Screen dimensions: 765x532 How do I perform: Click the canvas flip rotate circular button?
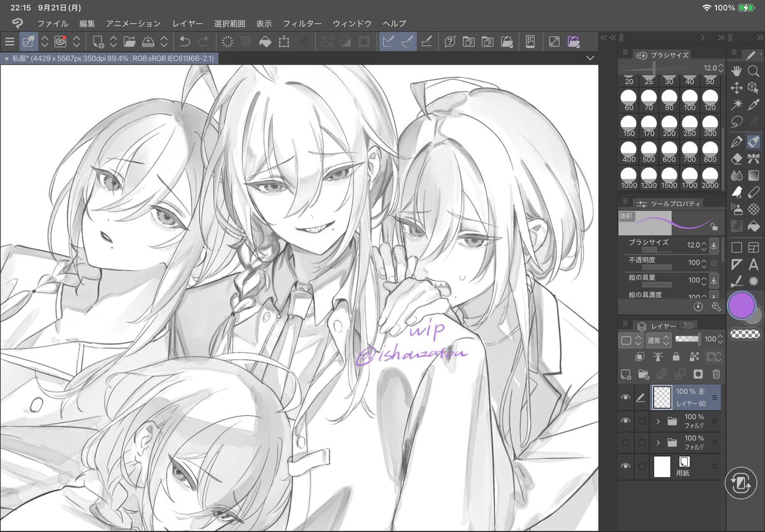(x=741, y=484)
